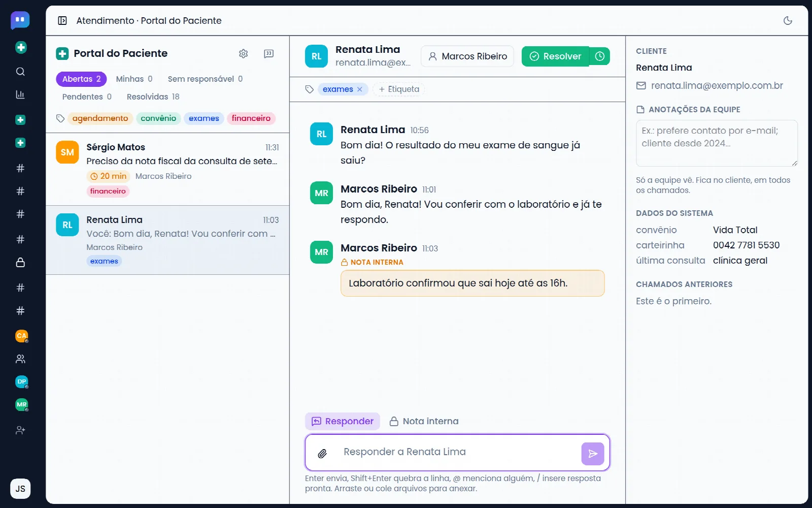The height and width of the screenshot is (508, 812).
Task: Select the Abertas 2 filter tab
Action: pyautogui.click(x=81, y=79)
